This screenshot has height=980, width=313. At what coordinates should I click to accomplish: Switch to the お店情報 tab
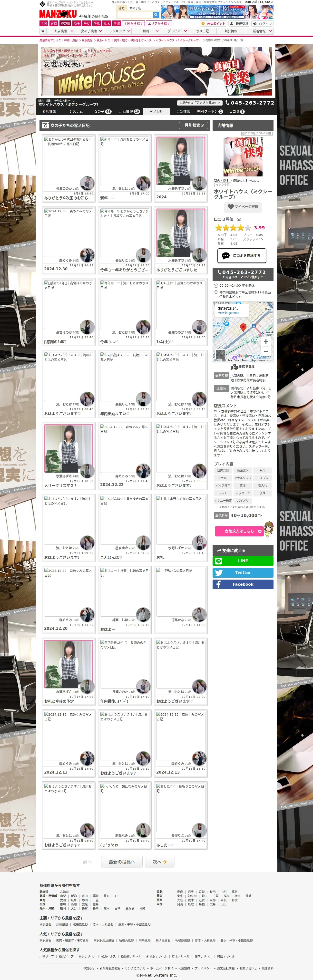pyautogui.click(x=49, y=111)
